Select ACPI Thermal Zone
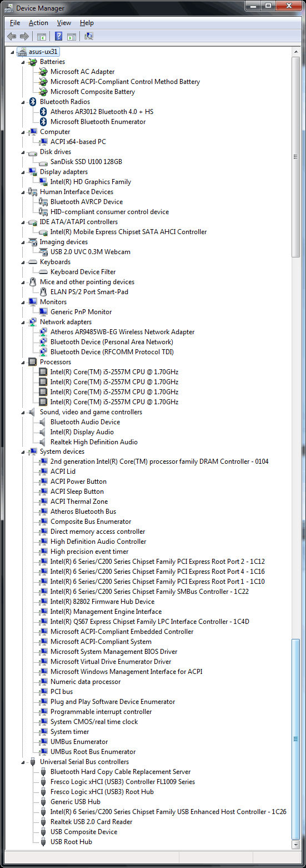306x868 pixels. (x=79, y=502)
